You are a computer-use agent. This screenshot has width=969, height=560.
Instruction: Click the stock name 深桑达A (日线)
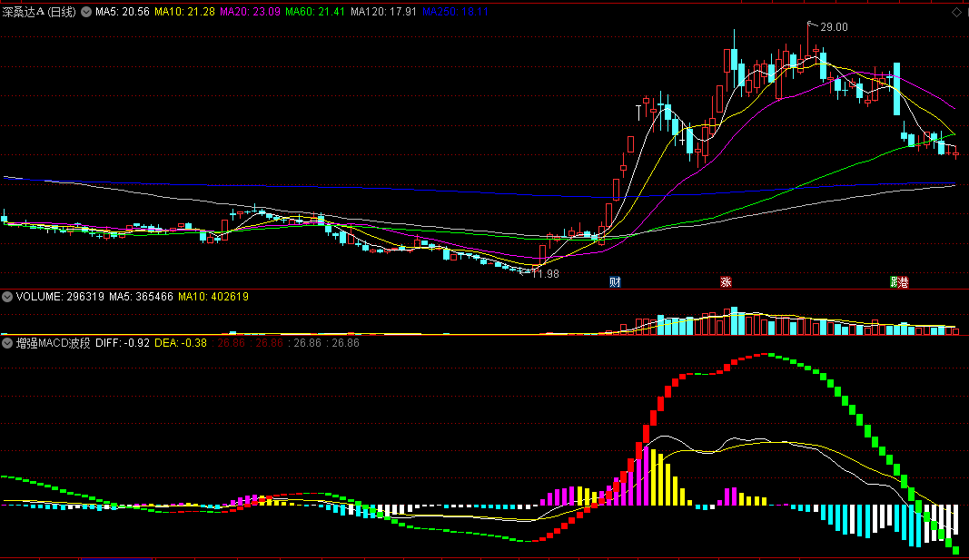pyautogui.click(x=40, y=12)
